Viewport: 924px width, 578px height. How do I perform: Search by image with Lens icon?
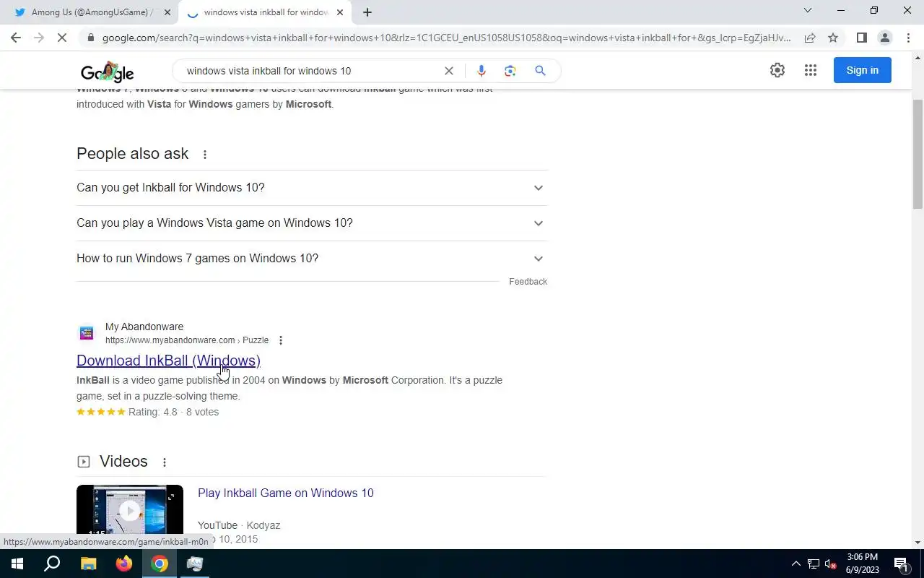click(510, 71)
